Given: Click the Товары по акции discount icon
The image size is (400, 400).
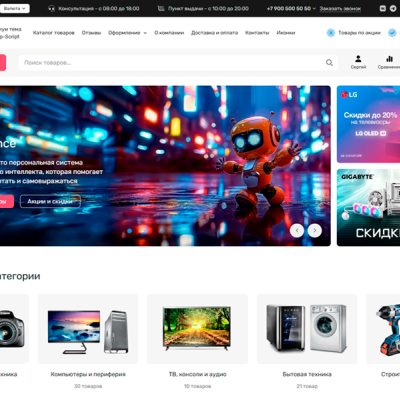Looking at the screenshot, I should point(331,33).
